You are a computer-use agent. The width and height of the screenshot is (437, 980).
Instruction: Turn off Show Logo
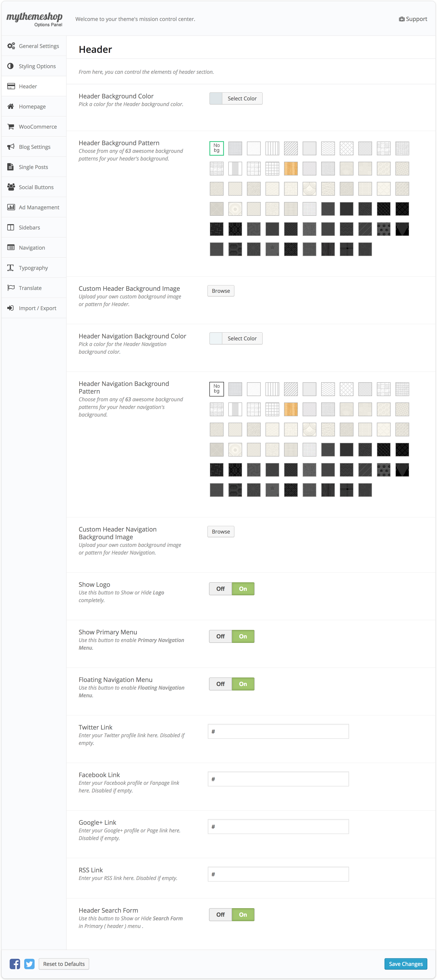220,589
